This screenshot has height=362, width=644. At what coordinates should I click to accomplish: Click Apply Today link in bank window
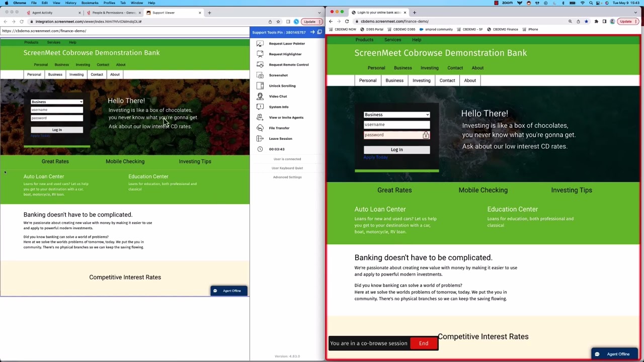point(376,157)
